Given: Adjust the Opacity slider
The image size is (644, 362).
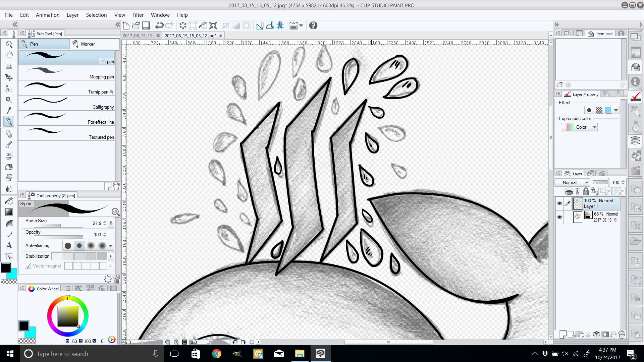Looking at the screenshot, I should [58, 237].
